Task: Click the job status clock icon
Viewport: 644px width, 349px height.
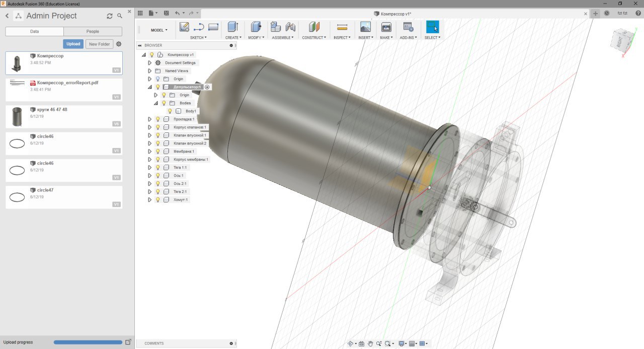Action: click(606, 13)
